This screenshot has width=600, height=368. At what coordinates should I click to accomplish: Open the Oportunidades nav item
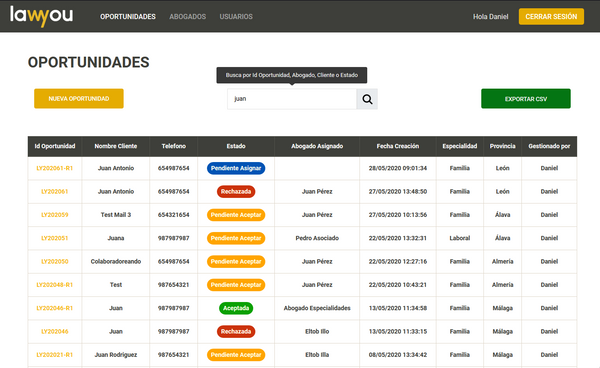[128, 16]
